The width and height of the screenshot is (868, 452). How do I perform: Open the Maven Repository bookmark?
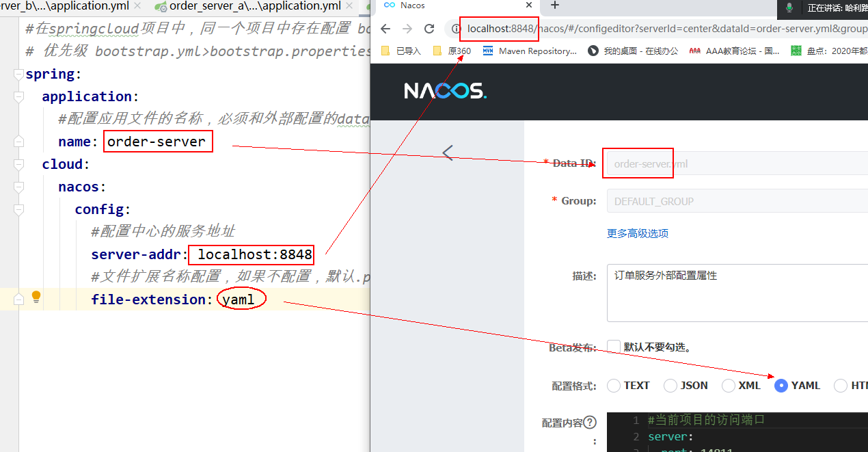(530, 51)
